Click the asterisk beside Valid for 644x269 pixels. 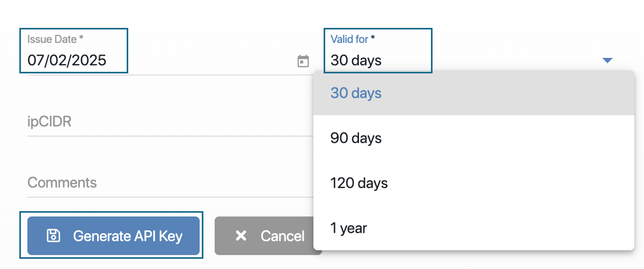coord(373,39)
